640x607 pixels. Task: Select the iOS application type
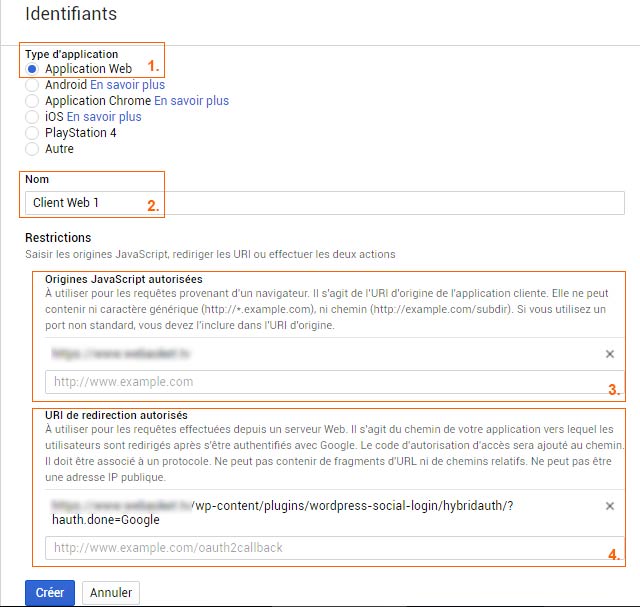click(x=32, y=117)
